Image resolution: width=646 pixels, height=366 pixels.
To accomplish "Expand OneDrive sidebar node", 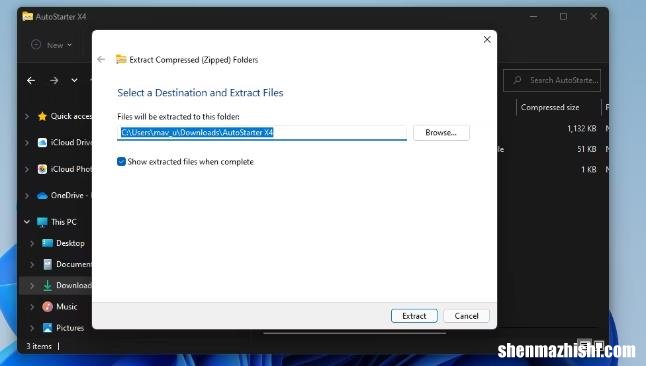I will click(x=27, y=195).
